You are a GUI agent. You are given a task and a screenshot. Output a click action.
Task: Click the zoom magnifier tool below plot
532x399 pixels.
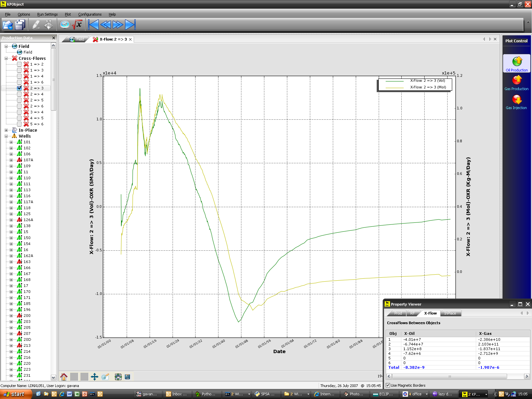point(105,377)
